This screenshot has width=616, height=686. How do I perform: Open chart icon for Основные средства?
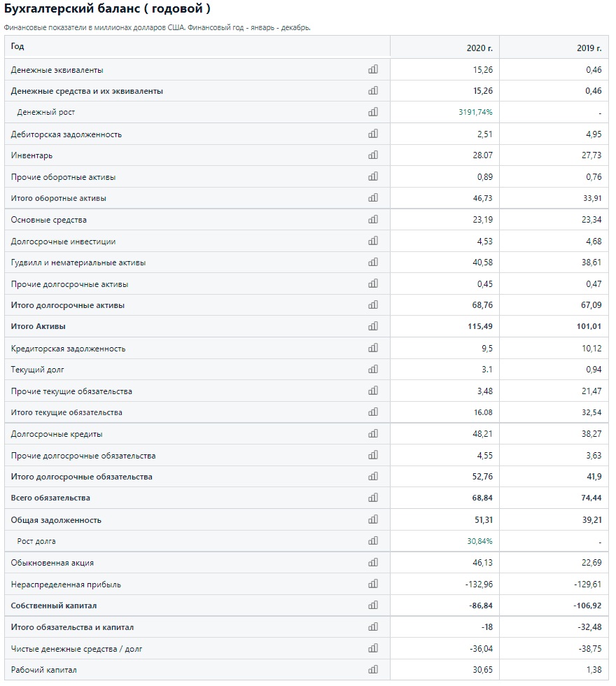coord(372,219)
